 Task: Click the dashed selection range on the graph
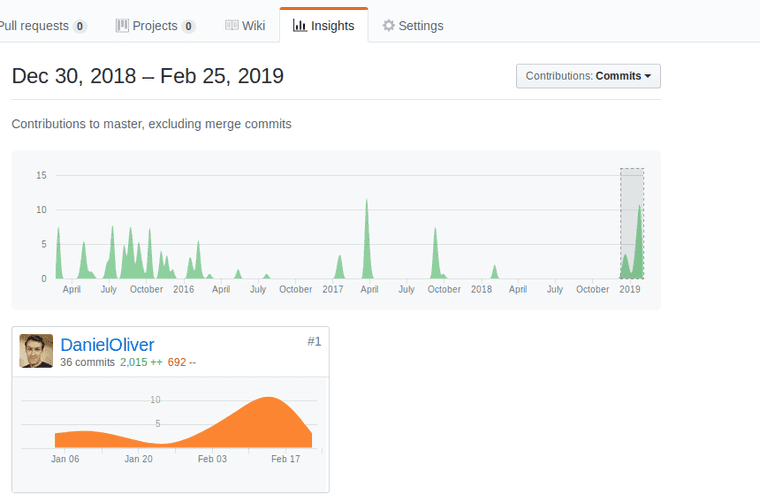632,223
